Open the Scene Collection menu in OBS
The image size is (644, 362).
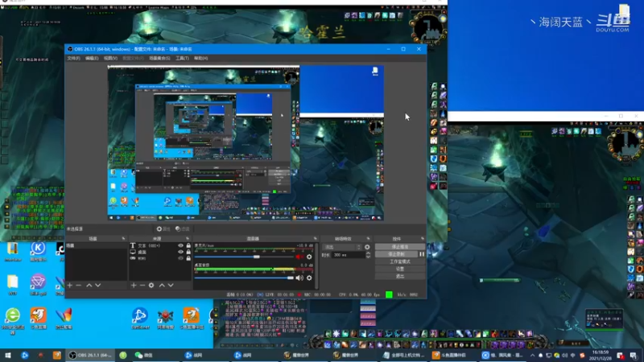(x=159, y=58)
